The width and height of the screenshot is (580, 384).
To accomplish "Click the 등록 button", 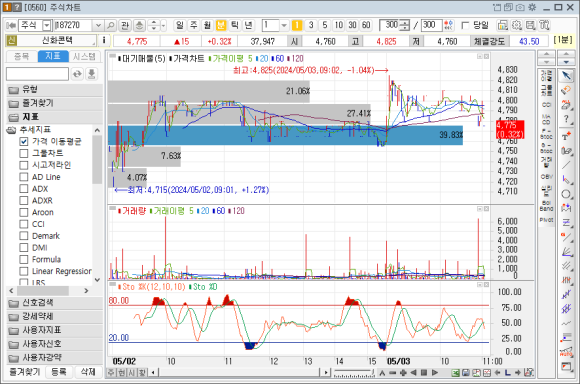I will pyautogui.click(x=58, y=372).
